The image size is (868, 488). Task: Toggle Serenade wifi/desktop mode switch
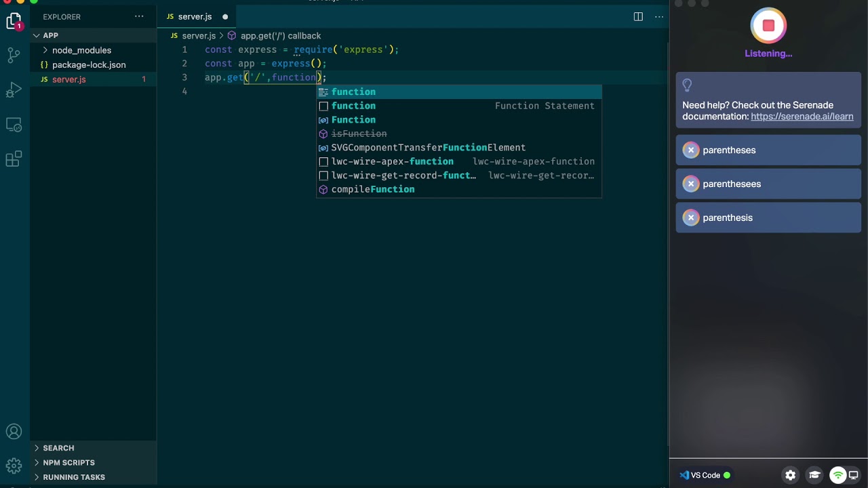[x=845, y=475]
